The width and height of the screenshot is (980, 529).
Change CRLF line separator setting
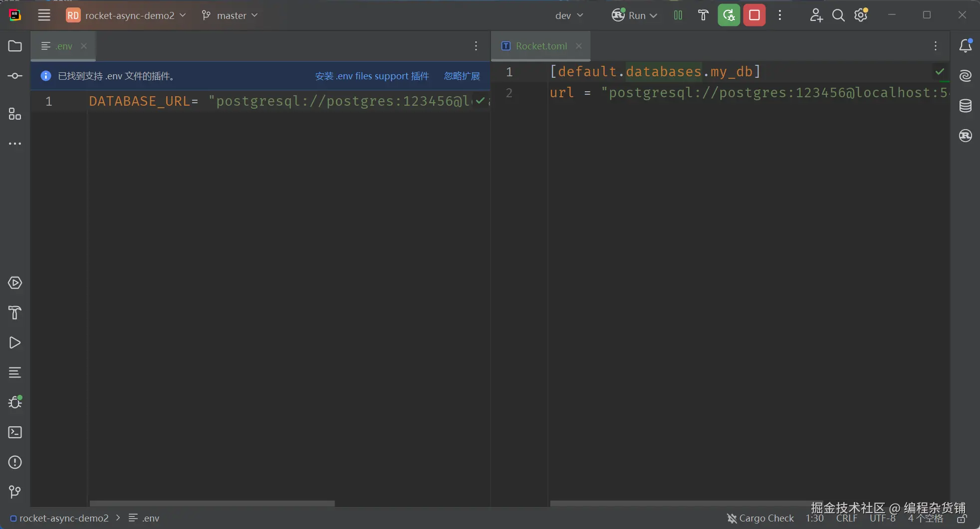pos(847,519)
